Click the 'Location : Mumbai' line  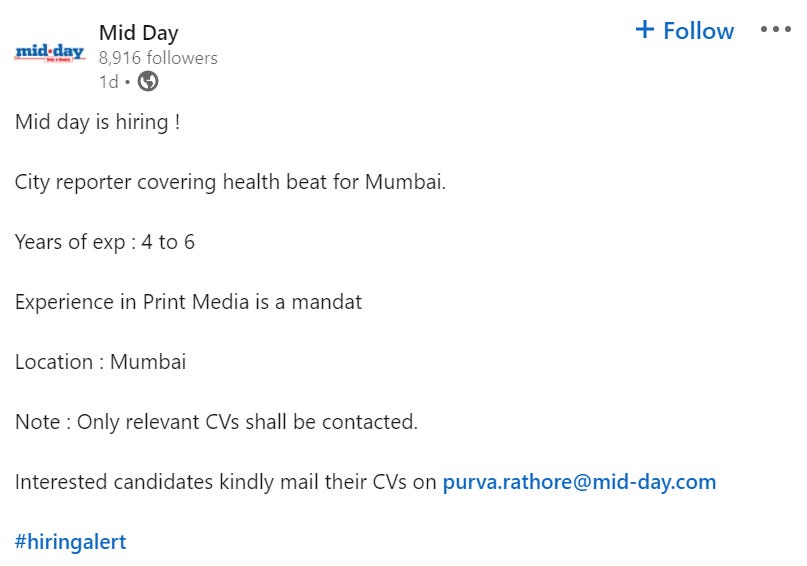click(x=100, y=362)
